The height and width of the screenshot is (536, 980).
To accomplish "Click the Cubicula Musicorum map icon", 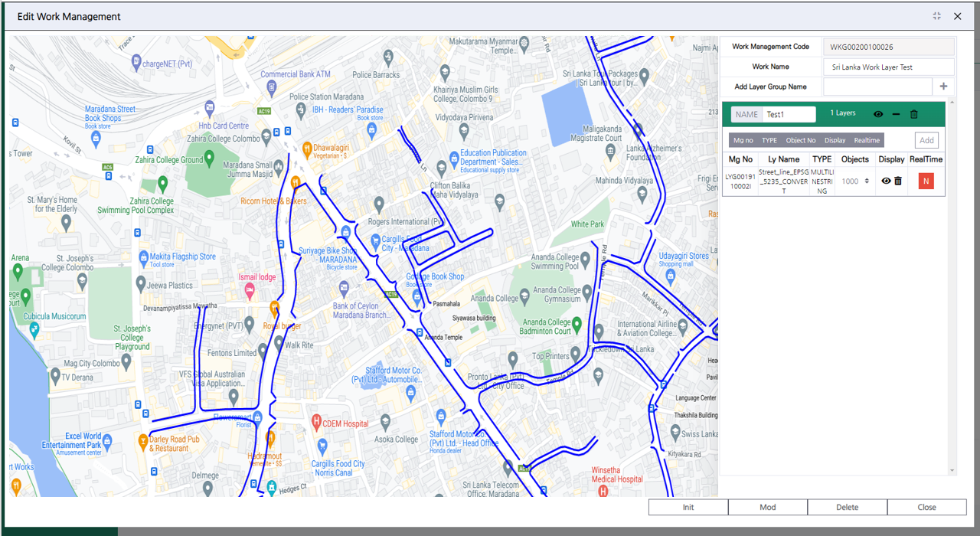I will (34, 329).
